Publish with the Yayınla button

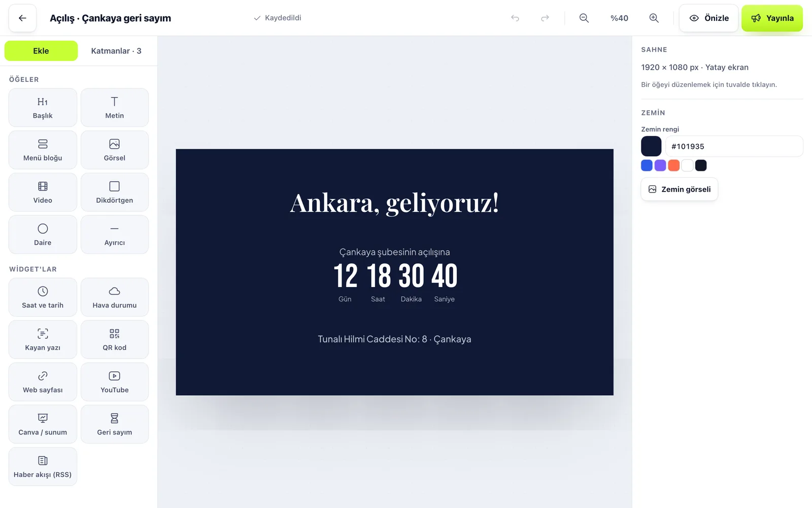pos(772,18)
